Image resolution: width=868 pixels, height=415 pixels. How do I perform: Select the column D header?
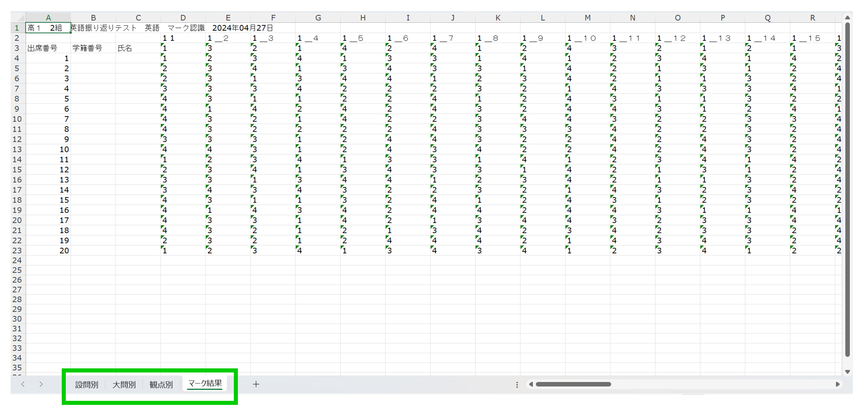tap(183, 18)
